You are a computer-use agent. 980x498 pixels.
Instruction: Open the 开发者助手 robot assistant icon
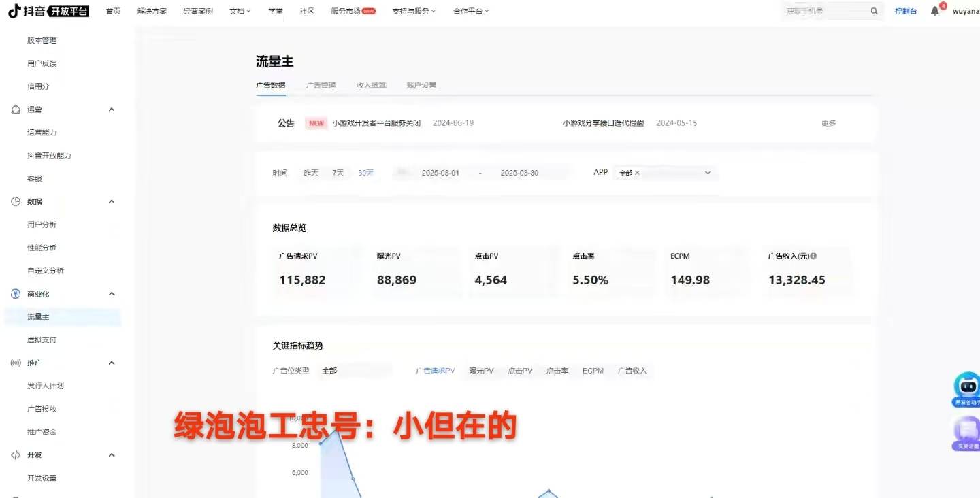tap(966, 388)
